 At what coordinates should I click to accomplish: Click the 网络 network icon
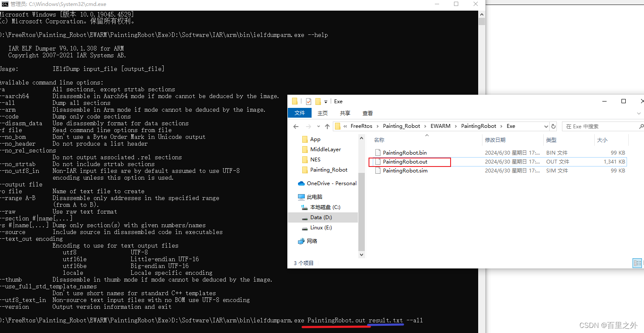[301, 241]
